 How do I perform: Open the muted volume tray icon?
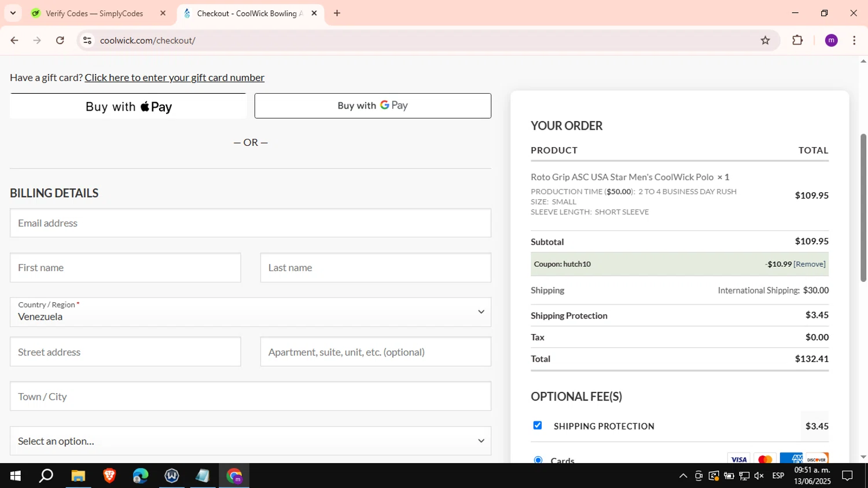click(x=759, y=476)
